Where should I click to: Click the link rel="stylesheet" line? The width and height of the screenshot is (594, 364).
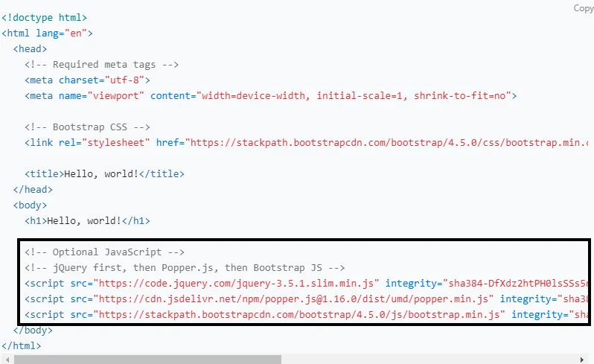click(307, 143)
